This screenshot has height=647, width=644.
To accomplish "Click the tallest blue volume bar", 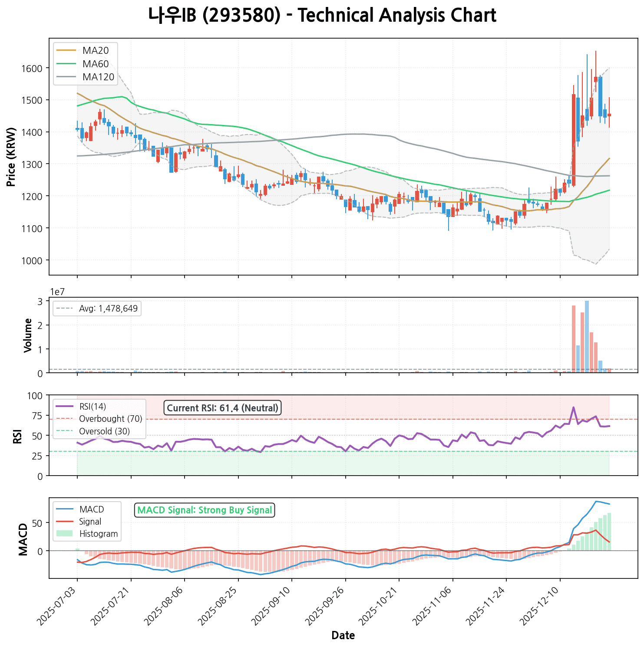I will click(587, 336).
